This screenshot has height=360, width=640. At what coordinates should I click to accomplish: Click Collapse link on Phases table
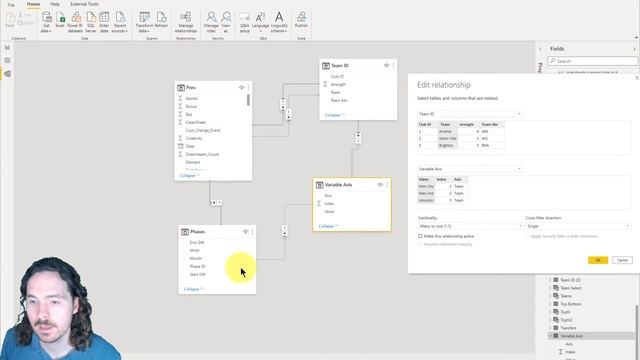(x=193, y=289)
